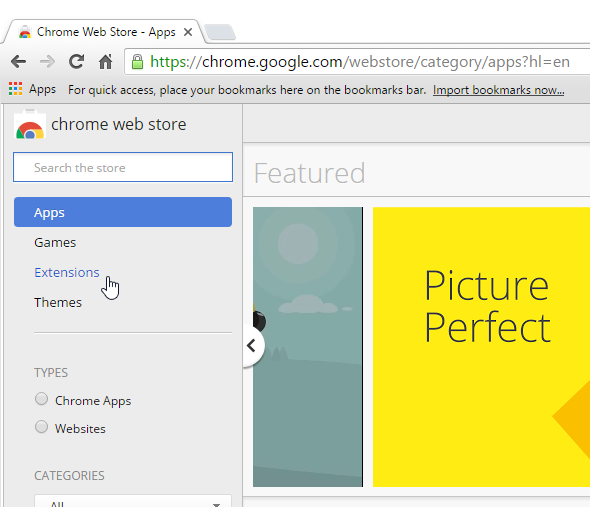590x507 pixels.
Task: Click the browser Back arrow
Action: 18,61
